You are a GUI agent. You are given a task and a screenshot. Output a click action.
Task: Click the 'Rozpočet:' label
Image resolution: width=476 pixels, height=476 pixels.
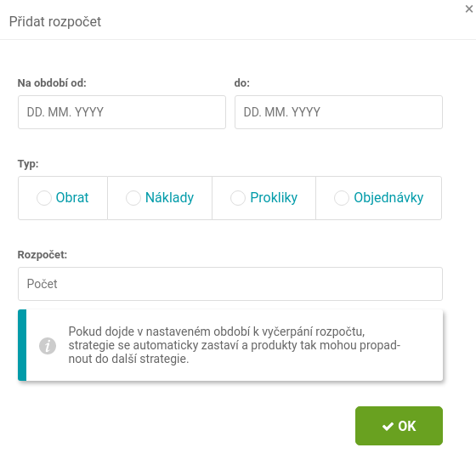42,255
